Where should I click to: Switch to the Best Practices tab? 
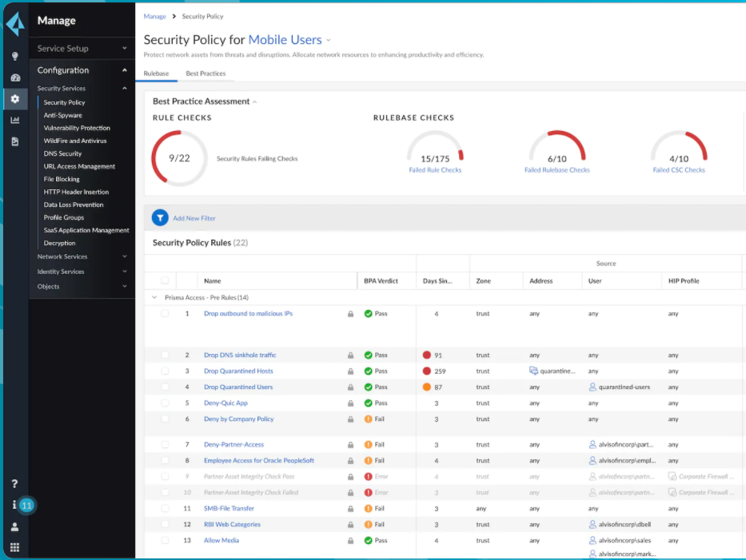(x=205, y=73)
